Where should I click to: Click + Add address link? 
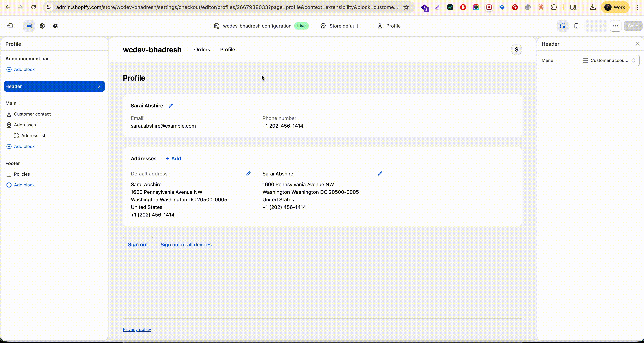click(x=174, y=159)
